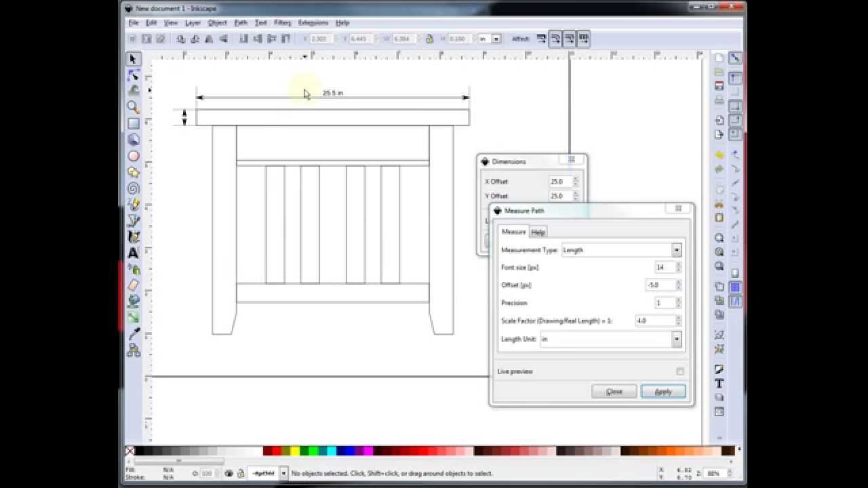Toggle fourth Affect pattern transform button

[584, 39]
